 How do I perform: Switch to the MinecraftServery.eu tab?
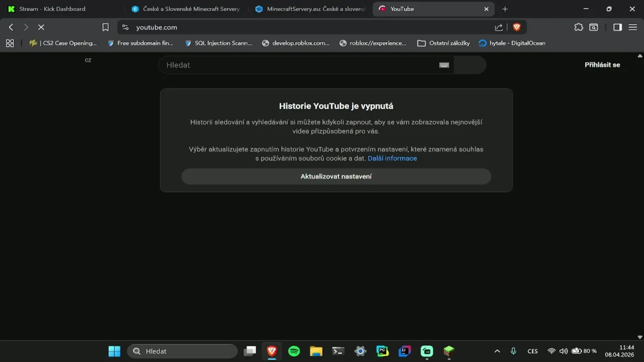tap(310, 9)
